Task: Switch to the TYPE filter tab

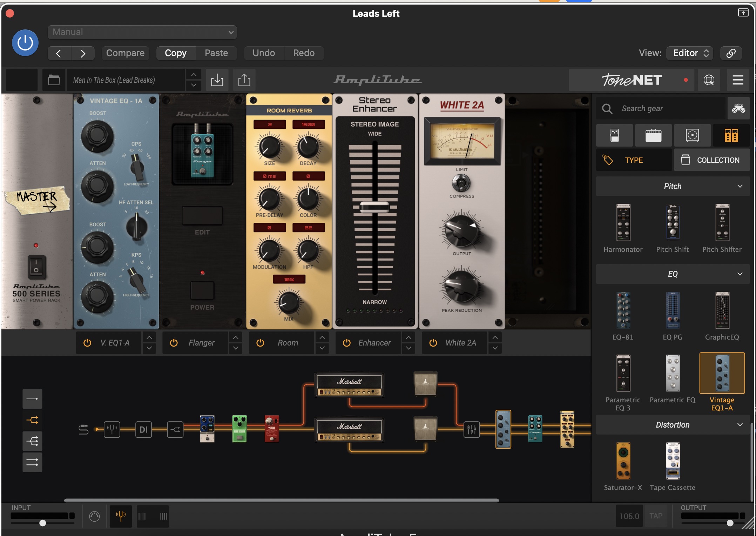Action: point(634,160)
